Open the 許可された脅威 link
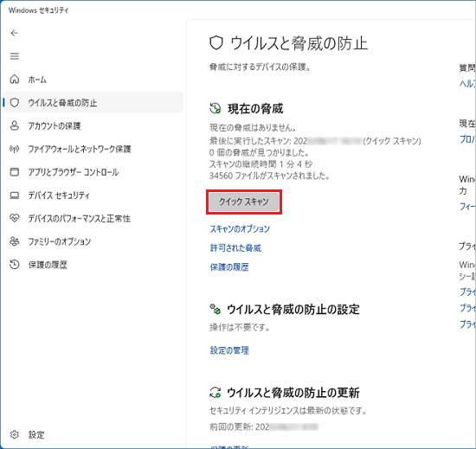Image resolution: width=476 pixels, height=449 pixels. point(235,248)
